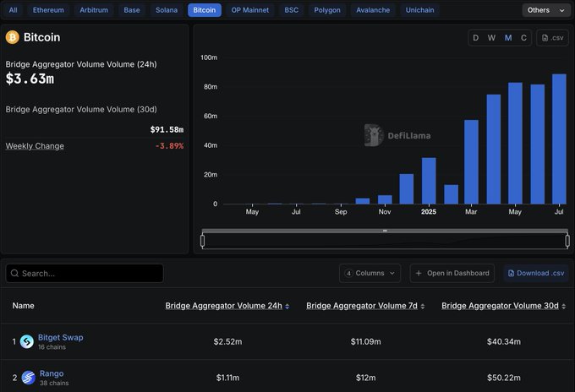Click Rango 7d value $12m
The image size is (575, 392).
coord(365,378)
